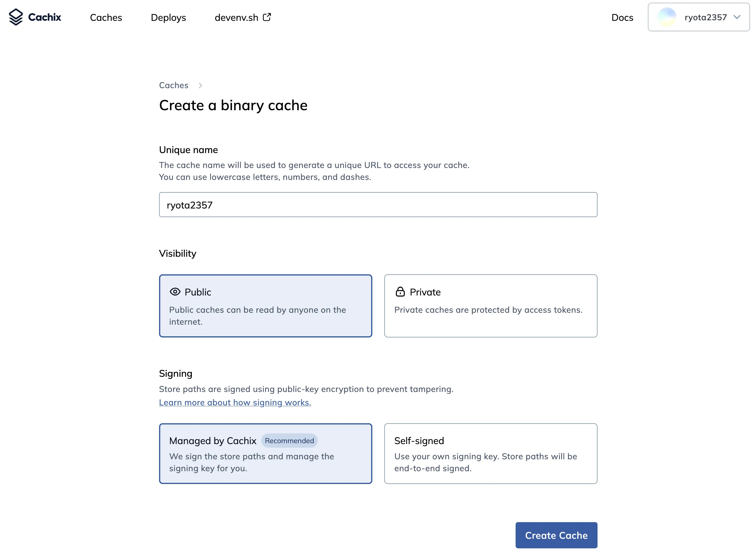Click the unique name input containing ryota2357
756x554 pixels.
pyautogui.click(x=378, y=205)
